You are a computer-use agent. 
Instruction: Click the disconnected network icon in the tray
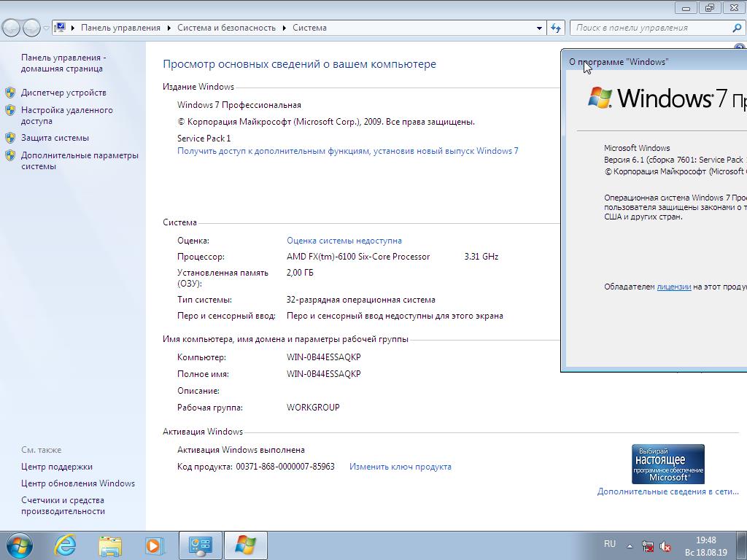click(x=646, y=544)
